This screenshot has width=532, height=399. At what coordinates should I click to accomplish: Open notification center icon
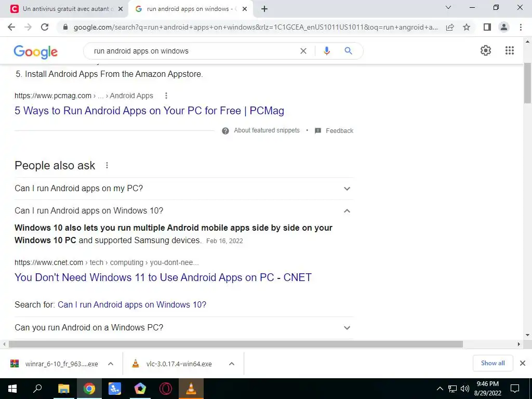[x=515, y=389]
